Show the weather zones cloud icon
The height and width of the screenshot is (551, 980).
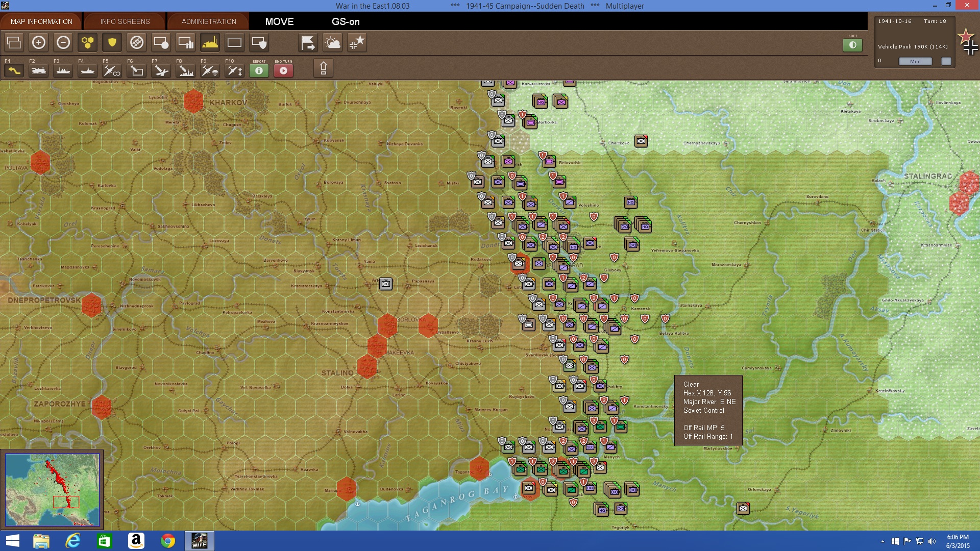[x=332, y=42]
